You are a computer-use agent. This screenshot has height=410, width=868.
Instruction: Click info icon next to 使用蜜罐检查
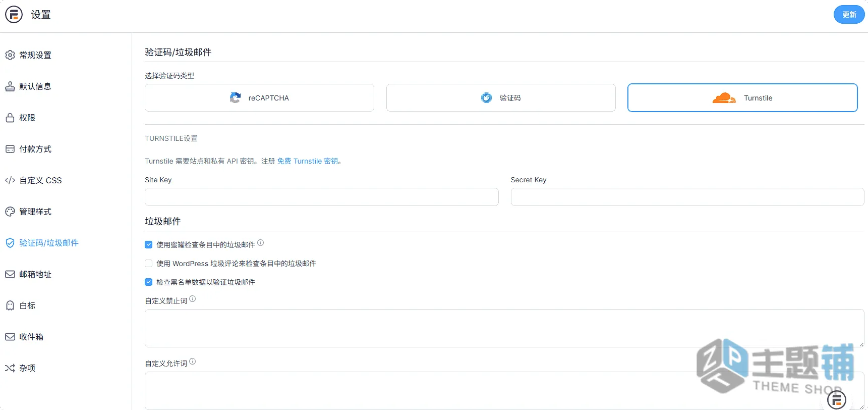pyautogui.click(x=261, y=243)
